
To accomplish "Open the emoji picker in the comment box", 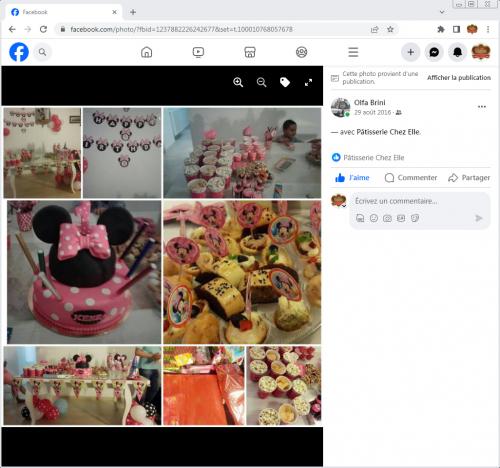I will (x=374, y=218).
